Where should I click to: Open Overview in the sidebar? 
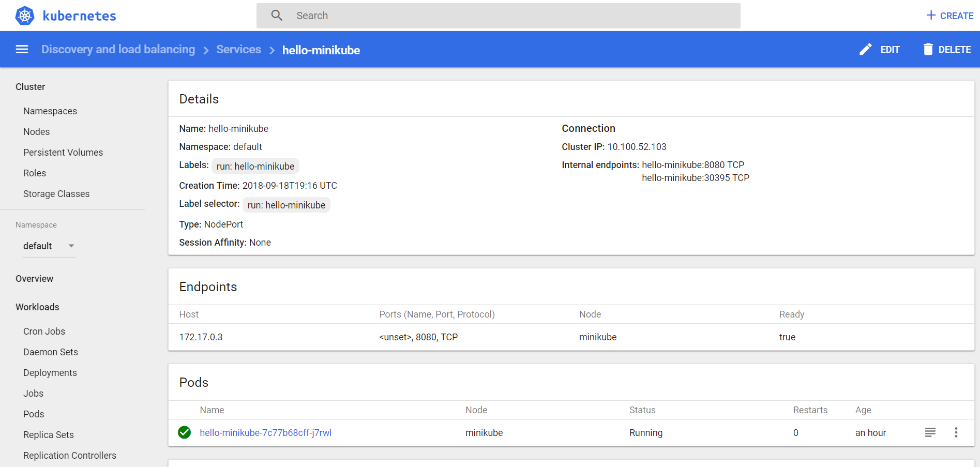(34, 279)
